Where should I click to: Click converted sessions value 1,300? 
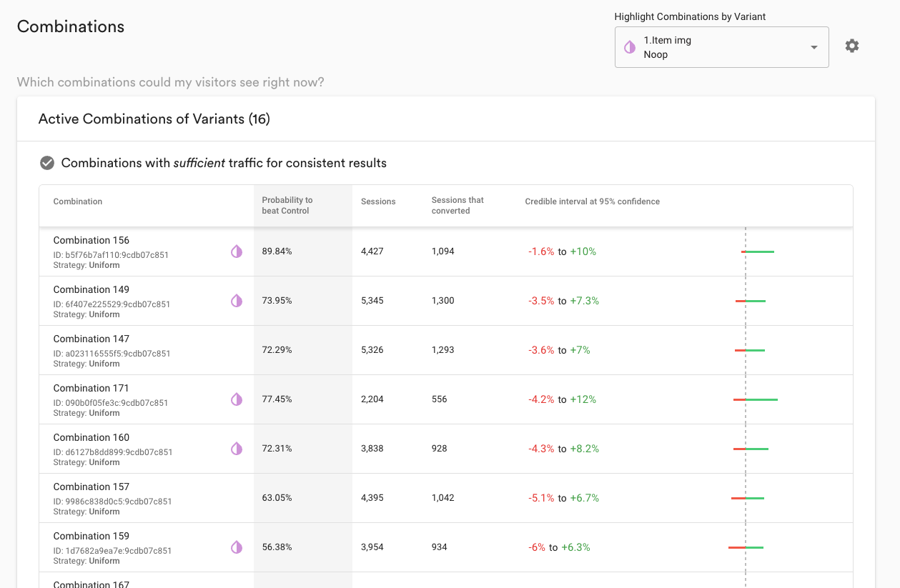[x=443, y=301]
